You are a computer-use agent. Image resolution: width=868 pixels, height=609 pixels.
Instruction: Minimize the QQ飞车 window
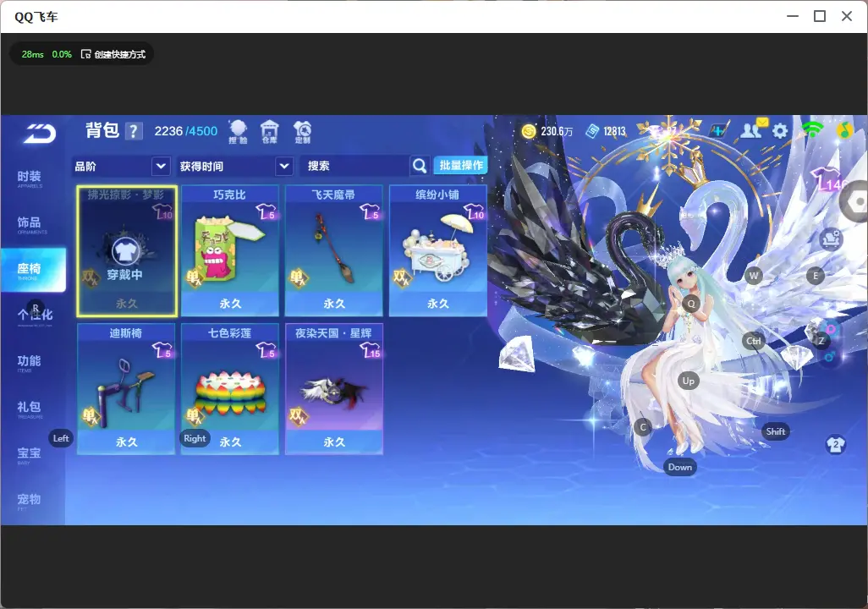click(793, 16)
